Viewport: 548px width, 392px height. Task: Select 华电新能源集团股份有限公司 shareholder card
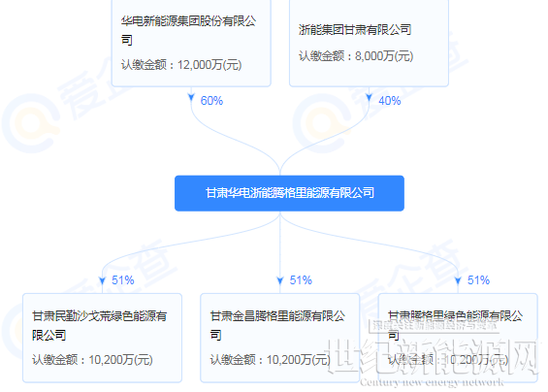click(191, 43)
